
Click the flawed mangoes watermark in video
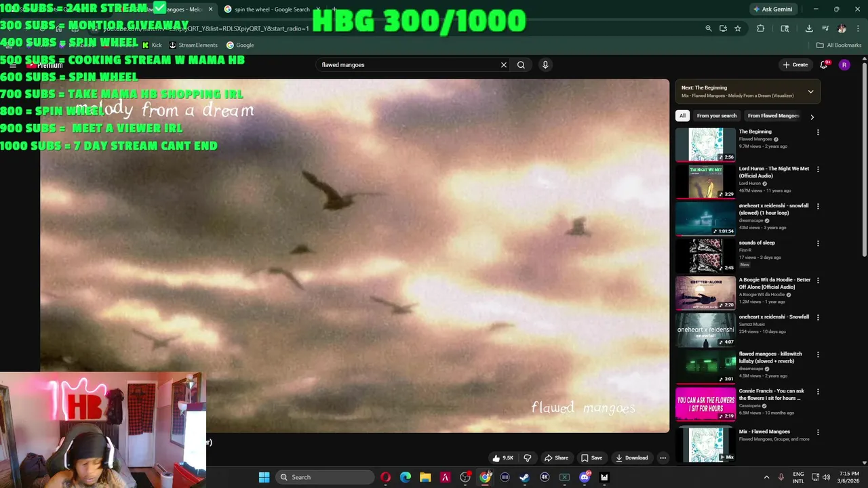583,407
